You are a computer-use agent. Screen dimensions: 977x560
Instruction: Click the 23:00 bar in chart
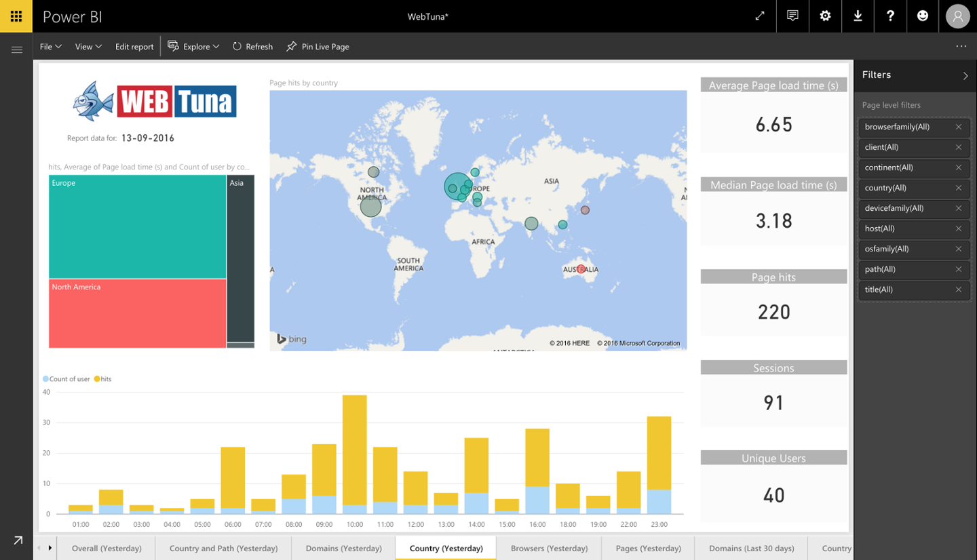click(659, 465)
